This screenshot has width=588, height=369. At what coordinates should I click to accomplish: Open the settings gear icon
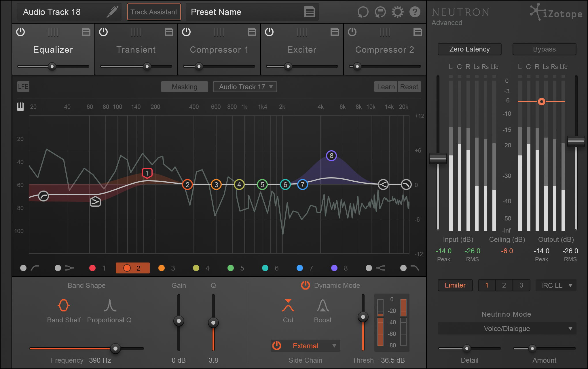point(397,12)
